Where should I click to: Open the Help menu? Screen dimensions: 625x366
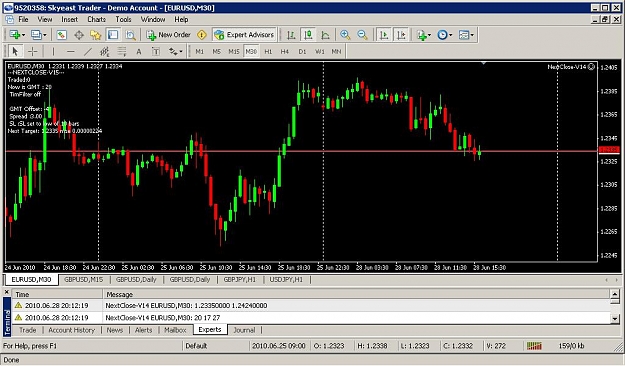pos(181,19)
